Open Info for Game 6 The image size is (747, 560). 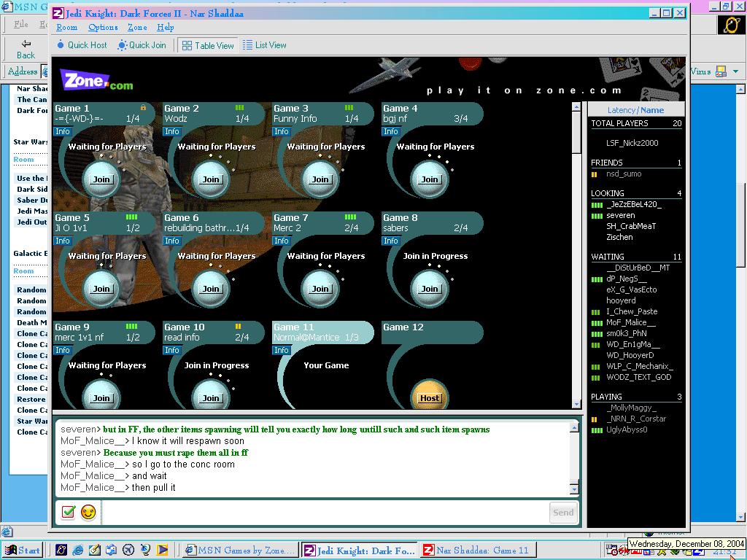click(x=172, y=241)
